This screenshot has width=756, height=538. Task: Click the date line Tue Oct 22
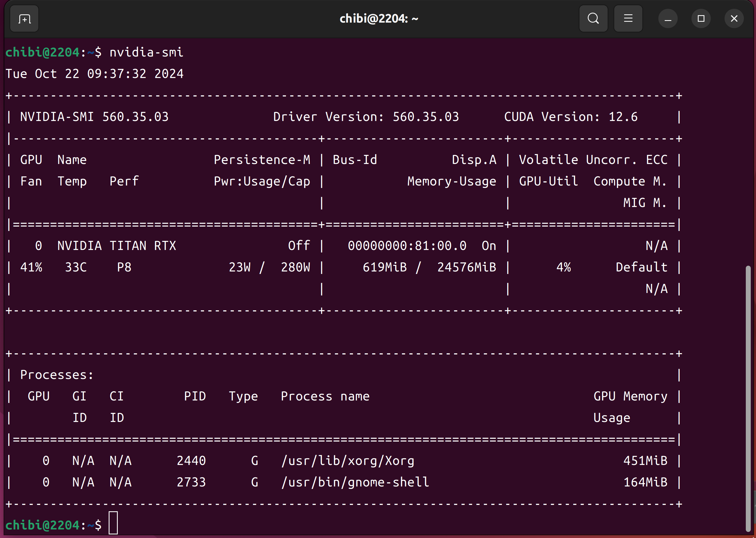tap(94, 74)
